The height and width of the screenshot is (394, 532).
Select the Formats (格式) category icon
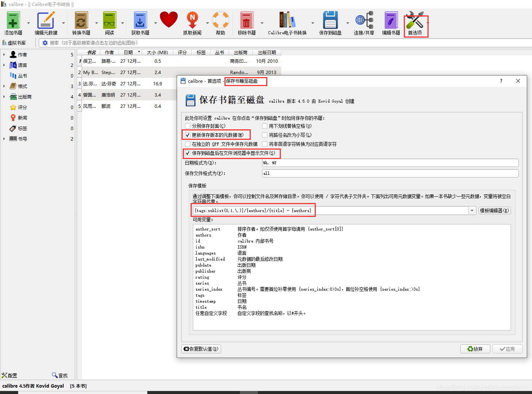pyautogui.click(x=13, y=86)
